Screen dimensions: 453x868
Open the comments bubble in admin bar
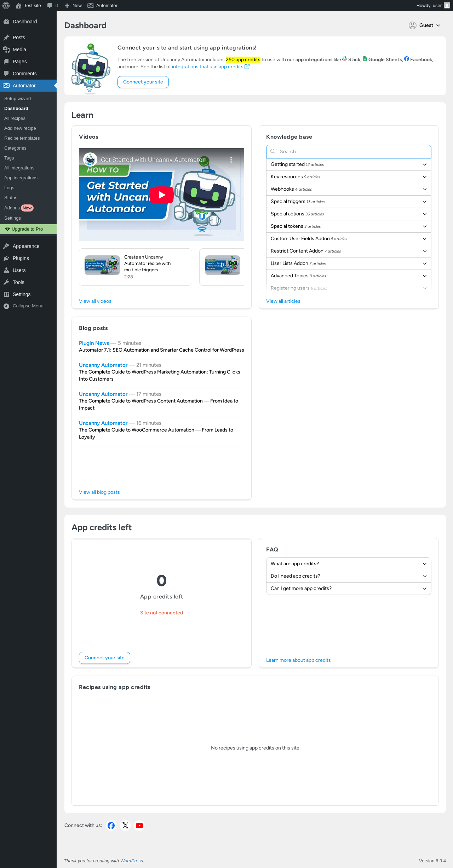pos(50,6)
